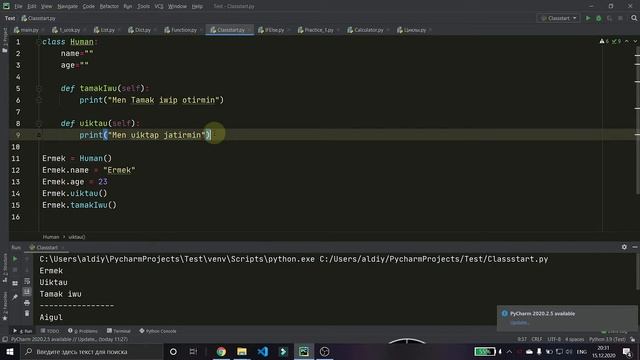Open the VCS menu
The height and width of the screenshot is (360, 640).
click(159, 6)
